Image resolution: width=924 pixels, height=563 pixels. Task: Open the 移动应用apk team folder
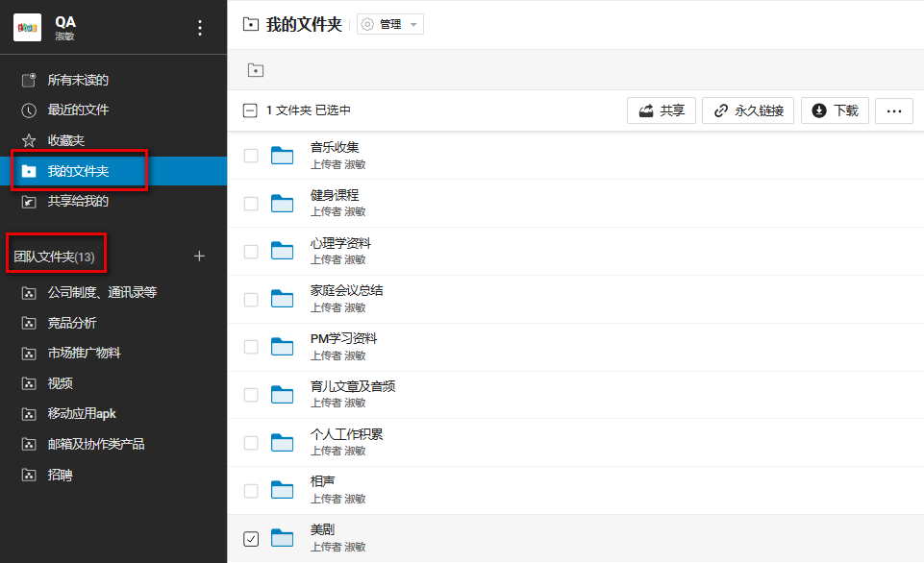click(84, 412)
